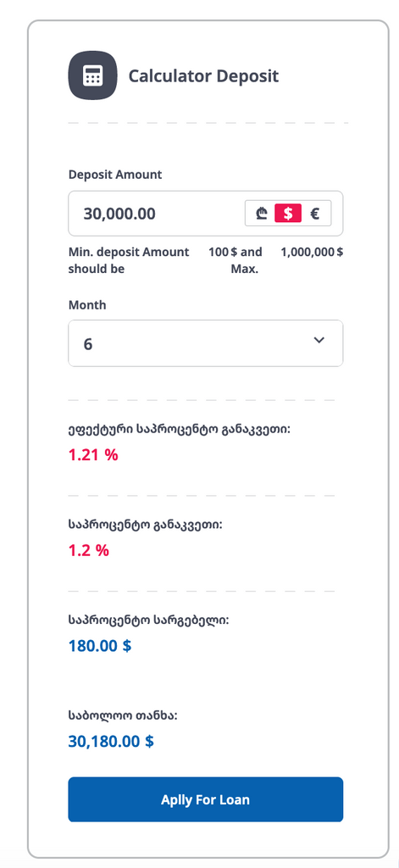
Task: Click the ეფექტური საპროცენტო განაკვეთი label
Action: click(179, 430)
